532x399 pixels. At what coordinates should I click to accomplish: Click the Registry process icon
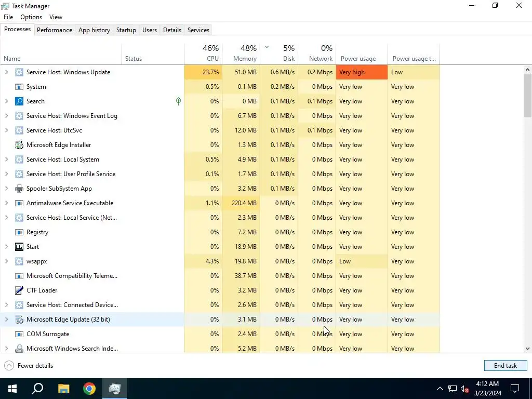coord(19,232)
